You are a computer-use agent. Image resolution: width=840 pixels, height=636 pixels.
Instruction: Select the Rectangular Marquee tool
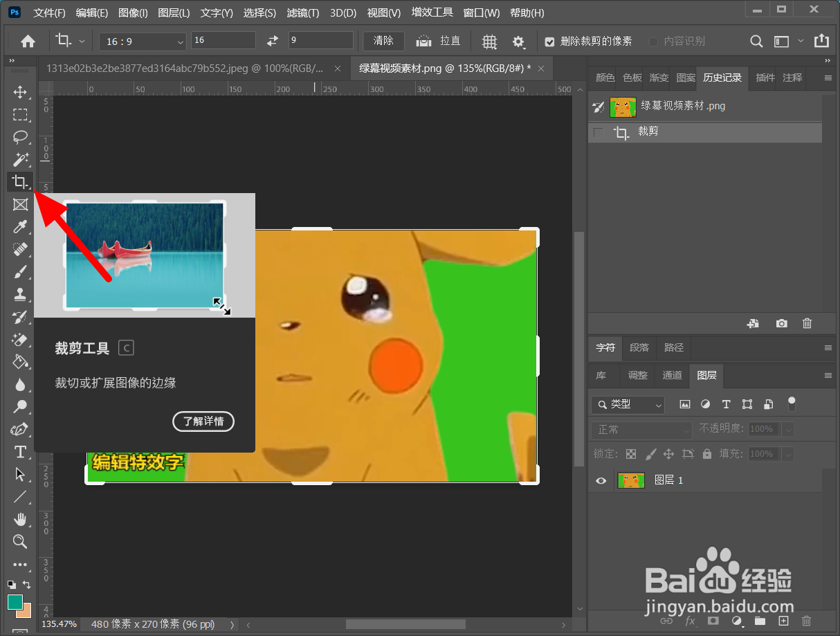pos(20,114)
